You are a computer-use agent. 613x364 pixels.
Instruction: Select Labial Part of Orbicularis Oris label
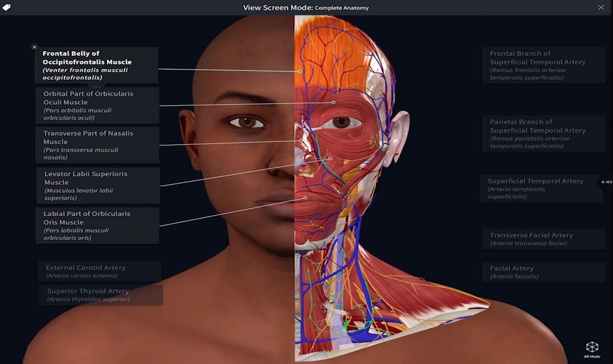point(98,226)
